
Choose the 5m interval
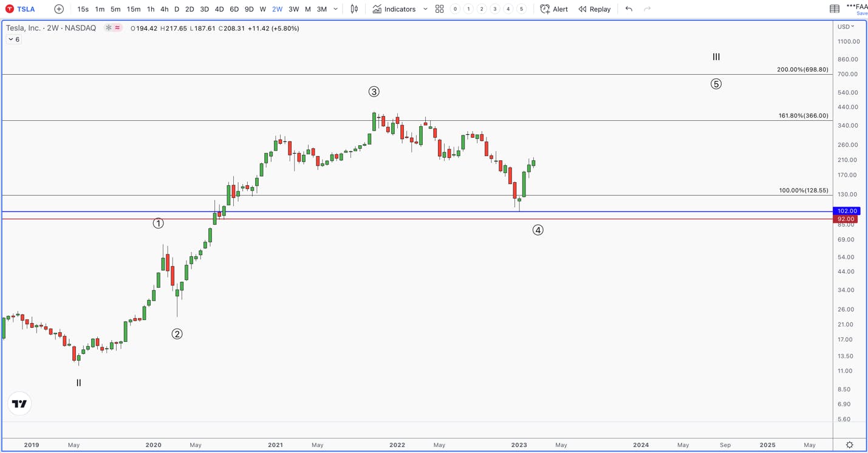(115, 9)
